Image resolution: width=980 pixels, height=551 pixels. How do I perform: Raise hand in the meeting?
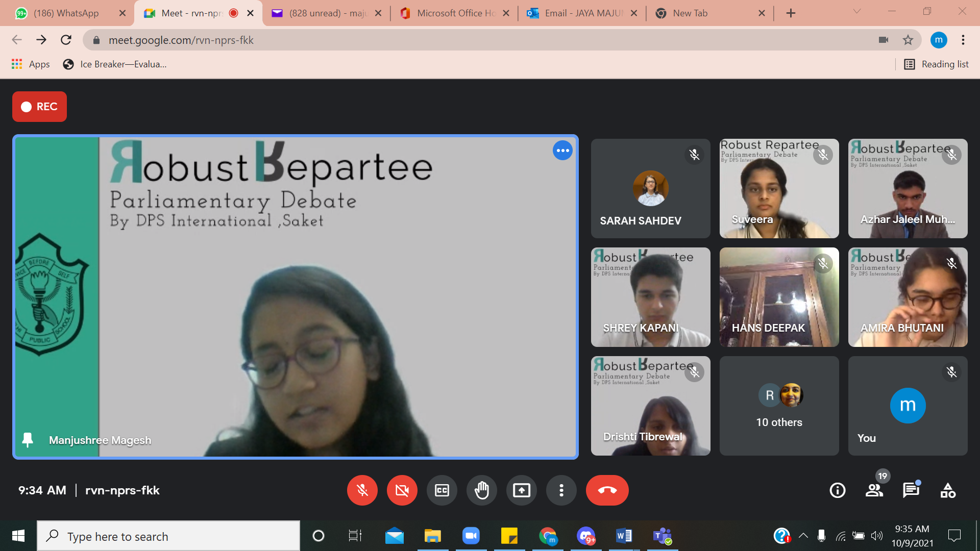(x=481, y=490)
